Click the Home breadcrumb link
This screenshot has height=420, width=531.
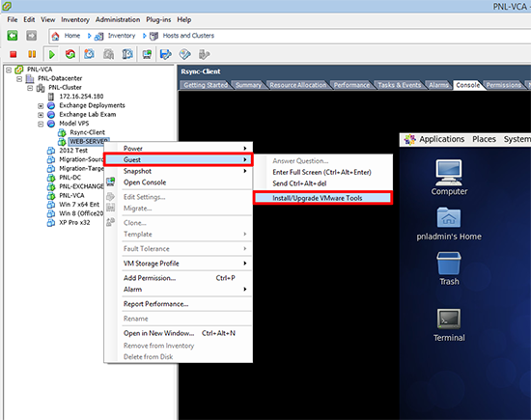coord(72,36)
